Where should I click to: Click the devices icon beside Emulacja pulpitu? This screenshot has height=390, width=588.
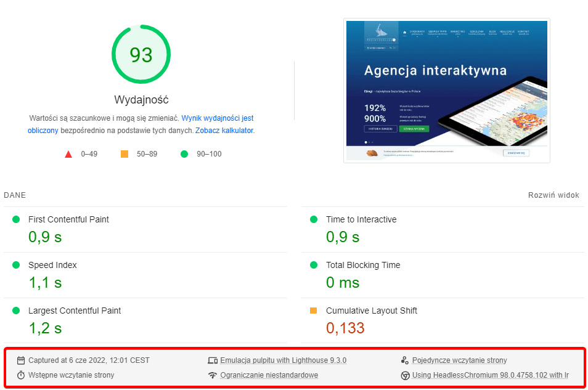pos(213,360)
